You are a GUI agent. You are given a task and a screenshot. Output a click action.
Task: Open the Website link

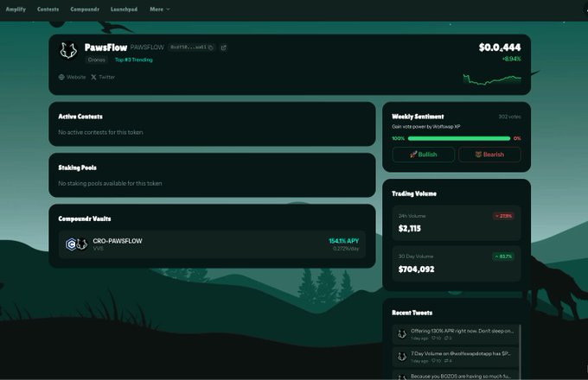click(x=72, y=77)
